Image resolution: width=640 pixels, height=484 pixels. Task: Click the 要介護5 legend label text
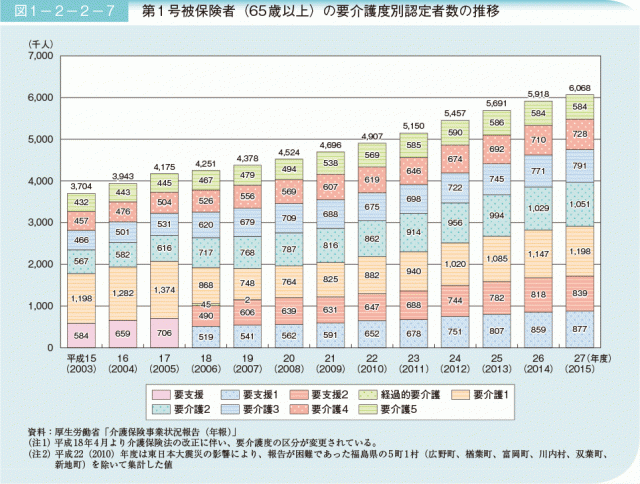(x=398, y=409)
